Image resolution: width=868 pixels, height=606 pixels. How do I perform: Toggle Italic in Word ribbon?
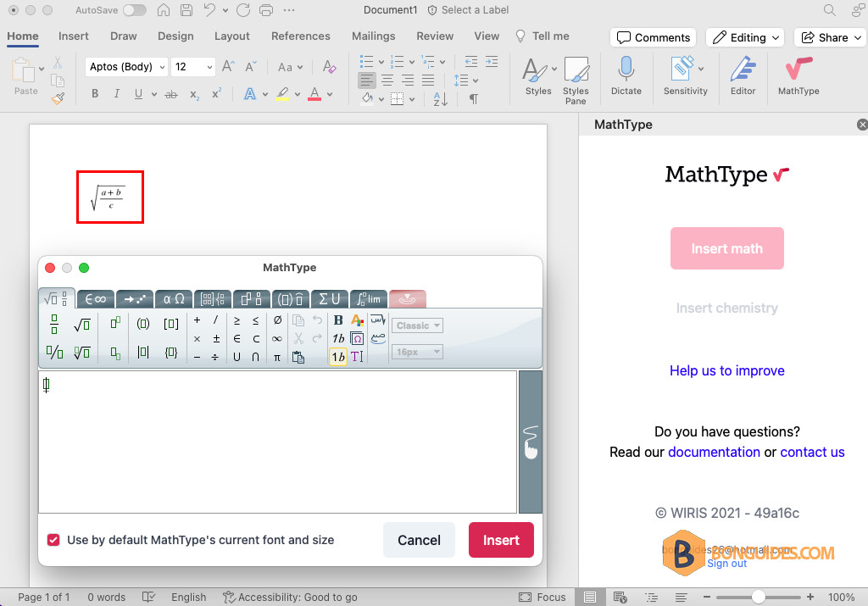tap(116, 93)
